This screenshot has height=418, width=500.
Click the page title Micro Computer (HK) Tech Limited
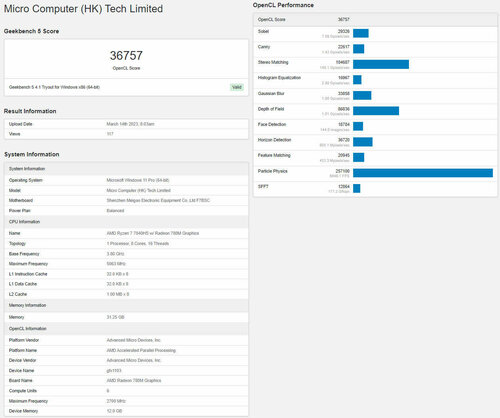pyautogui.click(x=83, y=9)
